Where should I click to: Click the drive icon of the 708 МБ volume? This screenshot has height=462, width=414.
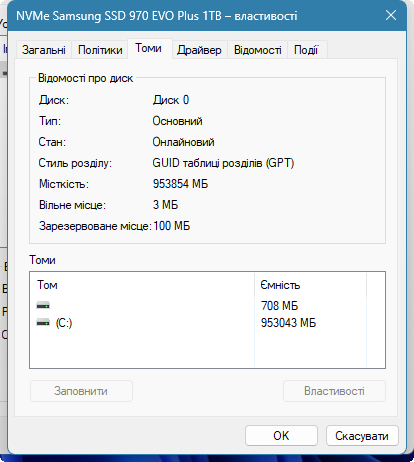tap(43, 305)
